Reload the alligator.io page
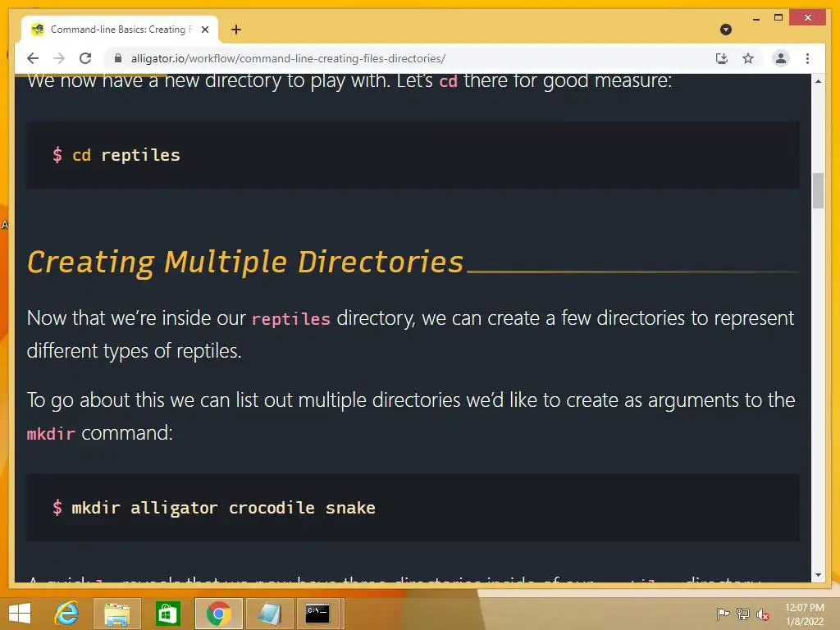Screen dimensions: 840x630 85,58
